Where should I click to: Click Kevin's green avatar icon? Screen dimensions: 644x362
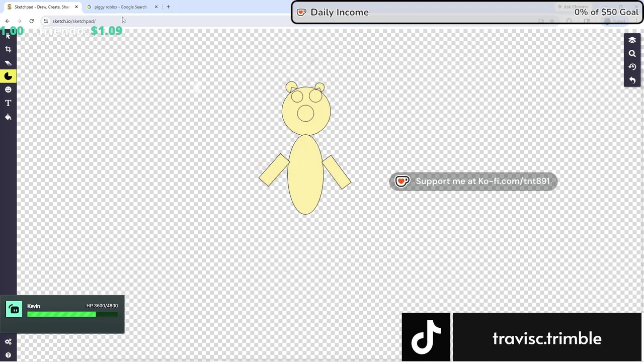15,310
